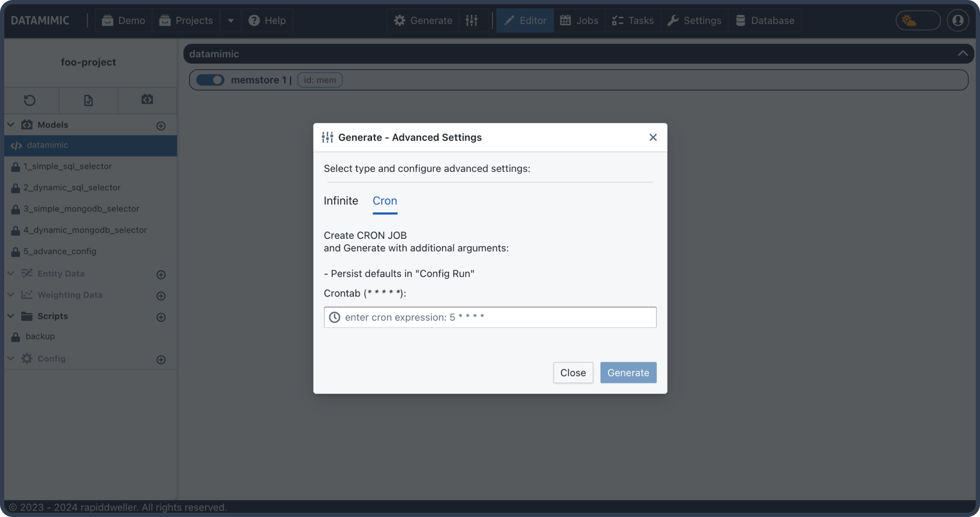
Task: Open the Projects dropdown arrow
Action: (231, 20)
